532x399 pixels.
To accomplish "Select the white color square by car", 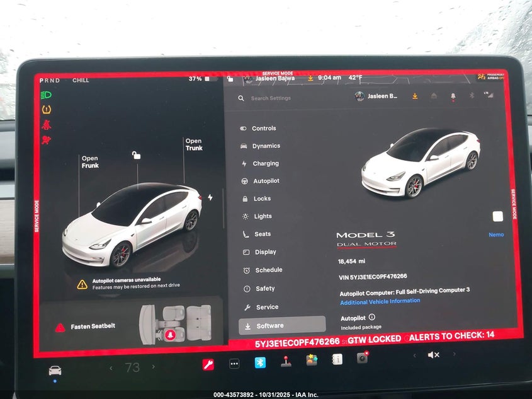I will (x=497, y=216).
